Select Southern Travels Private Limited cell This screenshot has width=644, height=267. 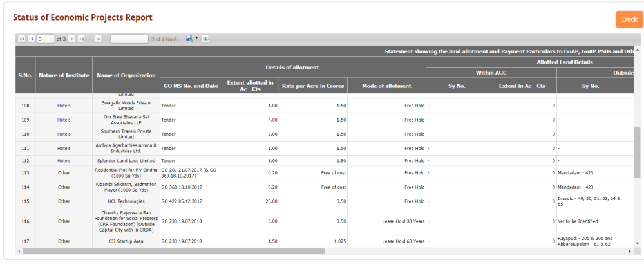pyautogui.click(x=126, y=134)
